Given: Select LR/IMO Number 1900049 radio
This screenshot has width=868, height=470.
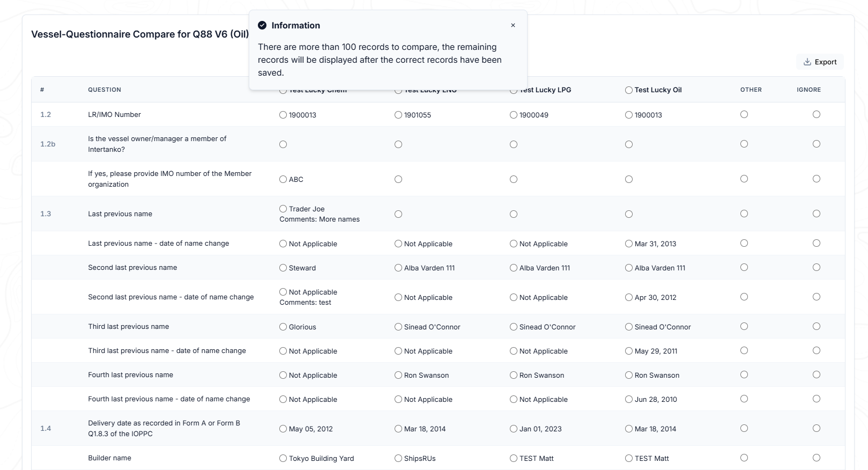Looking at the screenshot, I should click(x=514, y=115).
